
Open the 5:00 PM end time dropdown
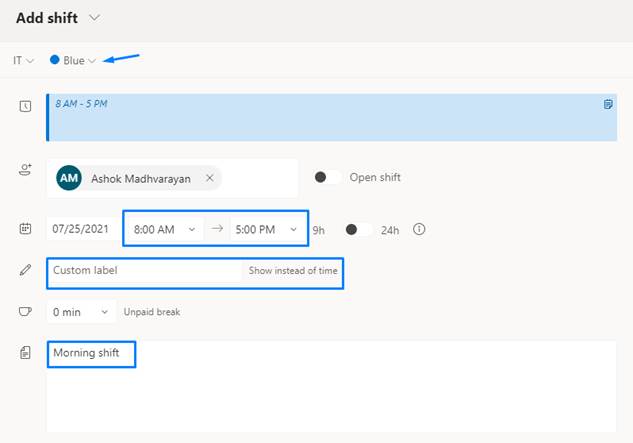point(266,229)
